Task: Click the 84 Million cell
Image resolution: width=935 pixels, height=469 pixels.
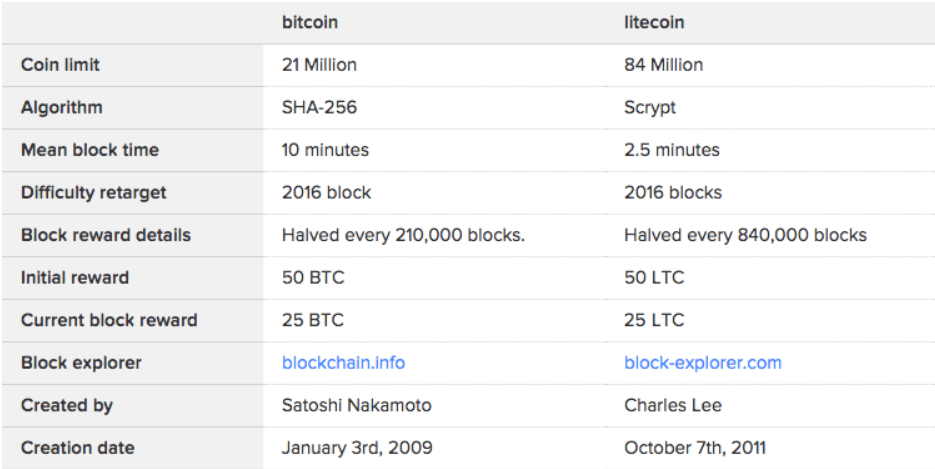Action: coord(663,65)
